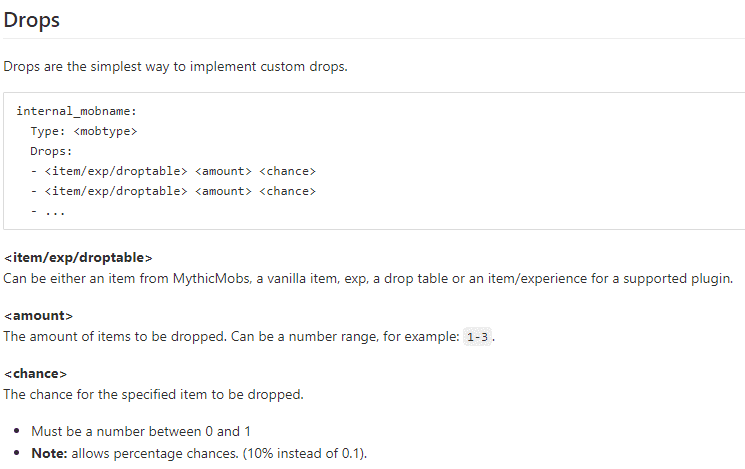Click the Type: <mobtype> code line
745x469 pixels.
[x=84, y=131]
